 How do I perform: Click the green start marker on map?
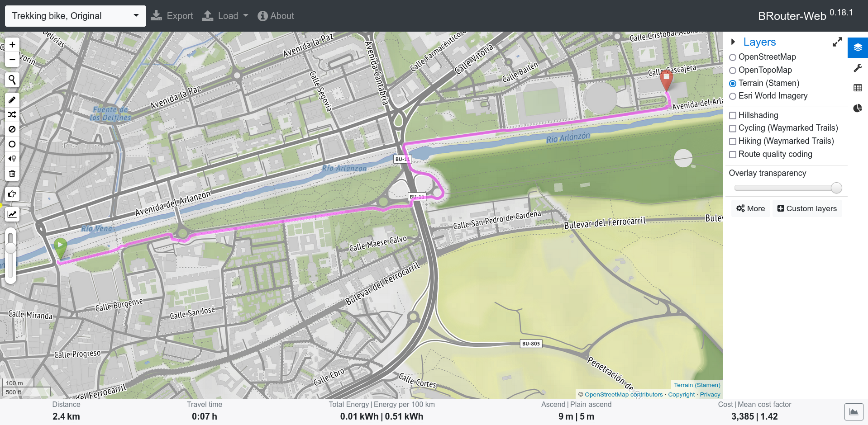point(60,249)
